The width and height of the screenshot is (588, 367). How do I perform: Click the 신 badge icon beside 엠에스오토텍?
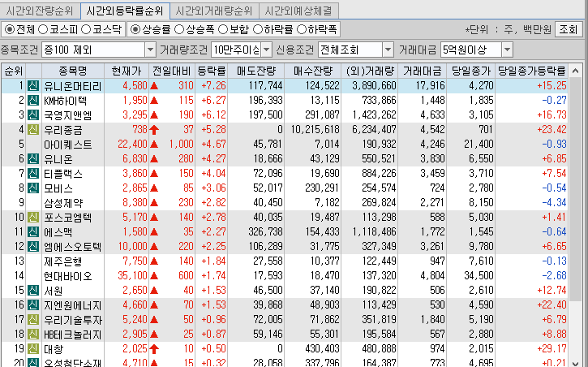(33, 247)
